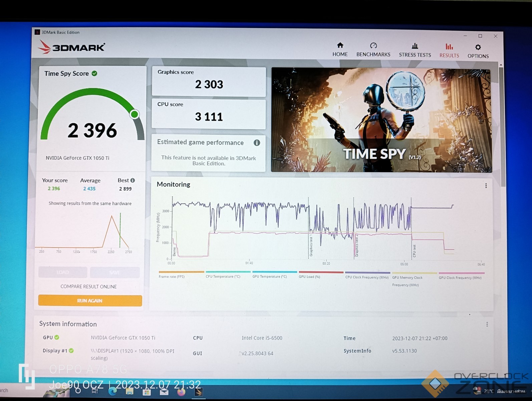Click the CPU score value 3 111
The width and height of the screenshot is (532, 401).
209,117
